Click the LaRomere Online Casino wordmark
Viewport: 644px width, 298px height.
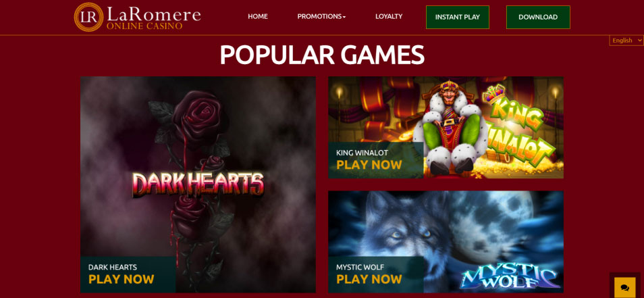[x=154, y=18]
